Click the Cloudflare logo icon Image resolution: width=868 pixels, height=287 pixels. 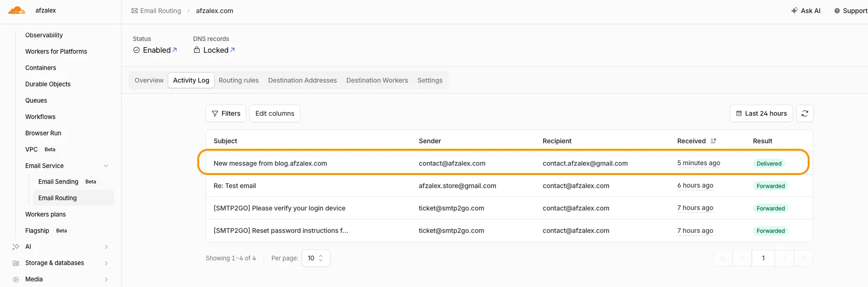(17, 10)
